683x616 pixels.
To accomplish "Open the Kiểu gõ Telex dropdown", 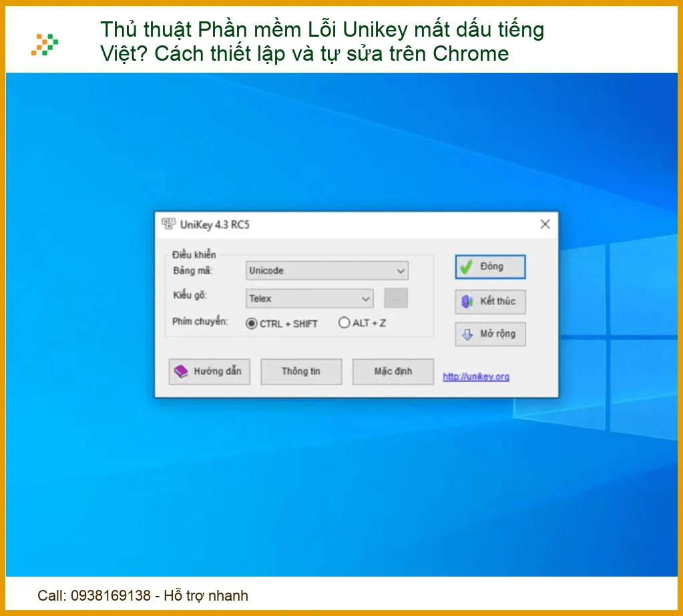I will coord(309,298).
